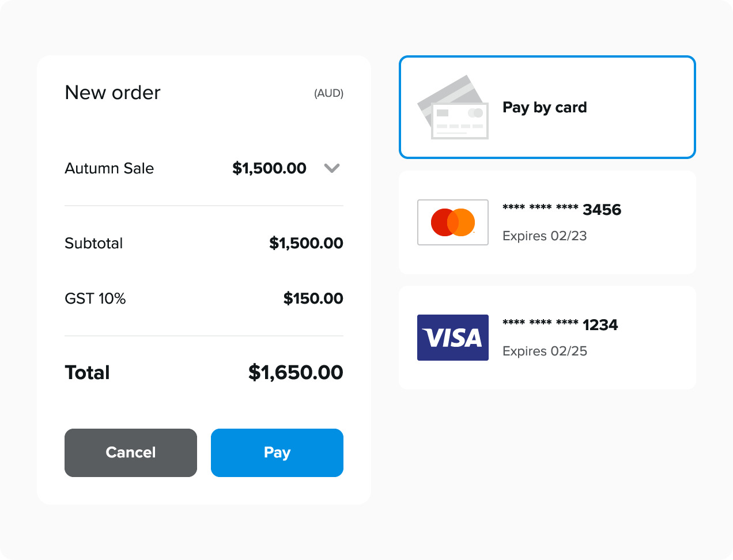Choose the card ending in 3456

pyautogui.click(x=561, y=210)
